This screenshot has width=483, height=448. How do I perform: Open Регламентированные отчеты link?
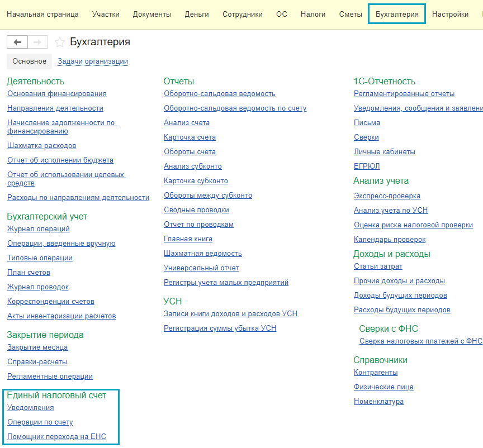pyautogui.click(x=404, y=94)
